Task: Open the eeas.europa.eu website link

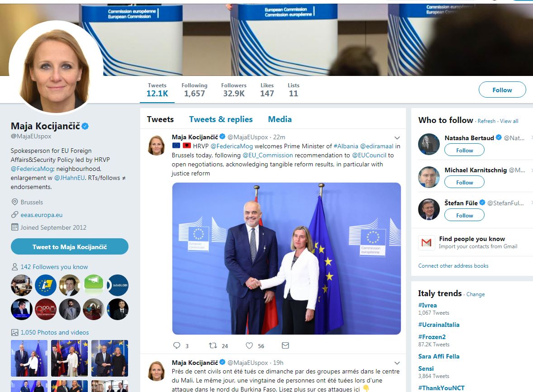Action: pos(42,215)
